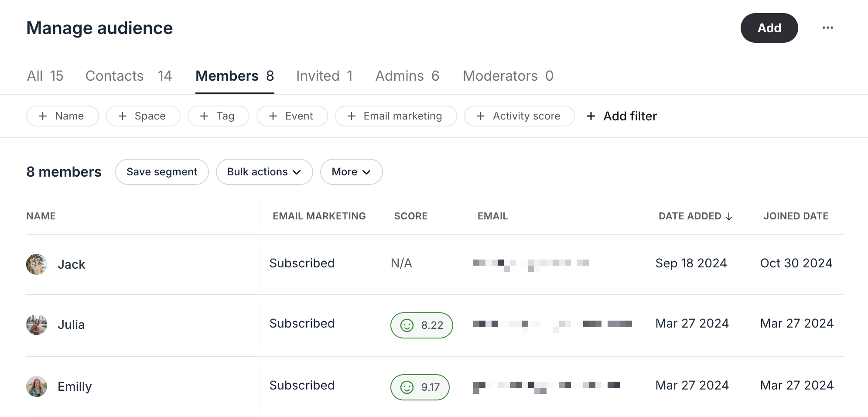This screenshot has width=868, height=417.
Task: Click Save segment
Action: (x=162, y=172)
